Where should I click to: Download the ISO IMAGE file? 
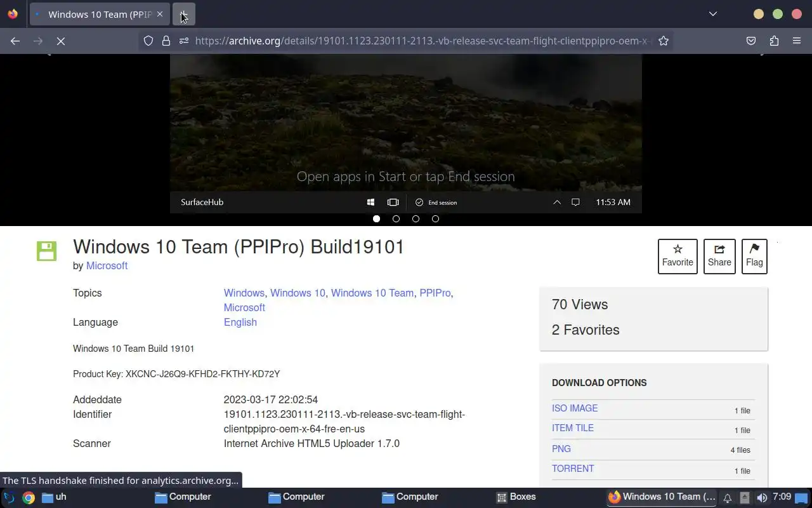pyautogui.click(x=575, y=408)
